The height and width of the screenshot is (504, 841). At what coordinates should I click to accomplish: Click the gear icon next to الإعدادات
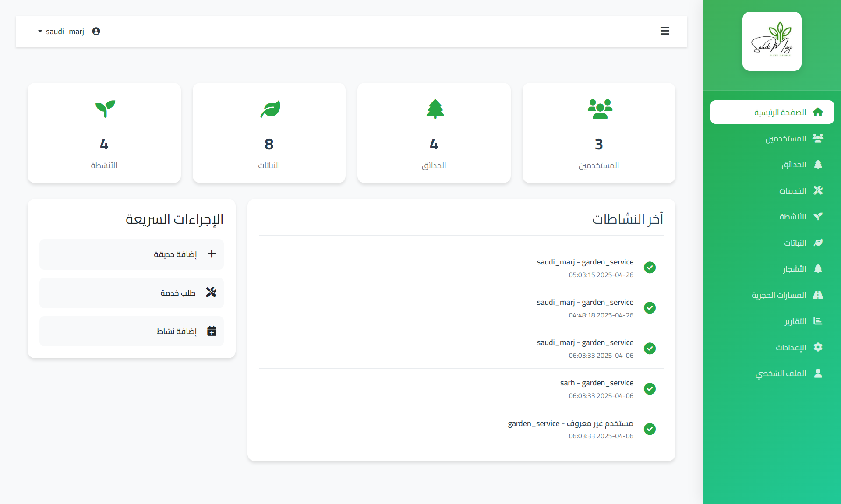818,347
